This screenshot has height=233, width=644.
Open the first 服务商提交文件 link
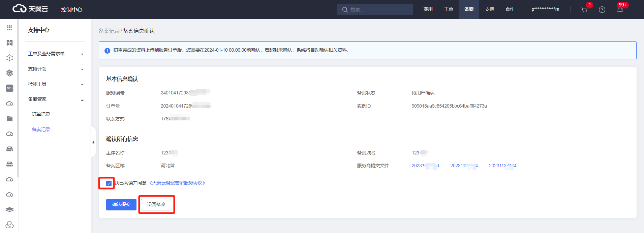pyautogui.click(x=427, y=166)
